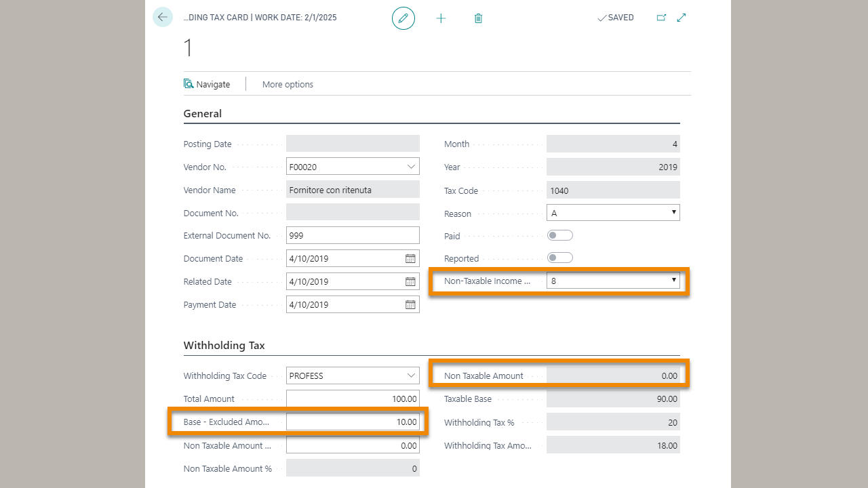The image size is (868, 488).
Task: Click the Withholding Tax section header
Action: click(x=224, y=346)
